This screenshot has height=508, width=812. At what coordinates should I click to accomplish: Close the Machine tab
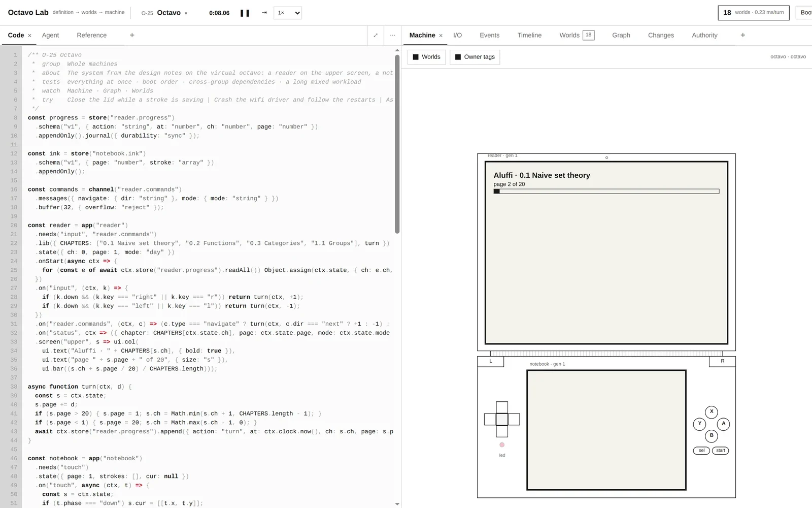[441, 36]
